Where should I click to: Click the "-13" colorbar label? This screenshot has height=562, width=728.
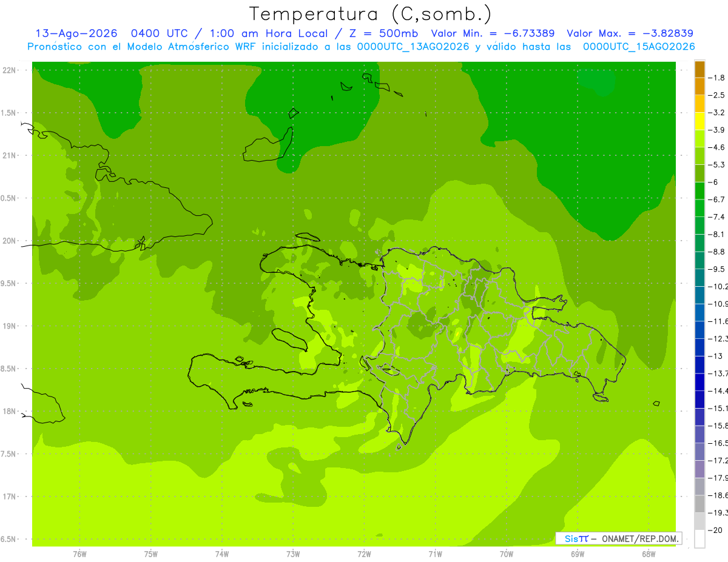(x=716, y=356)
